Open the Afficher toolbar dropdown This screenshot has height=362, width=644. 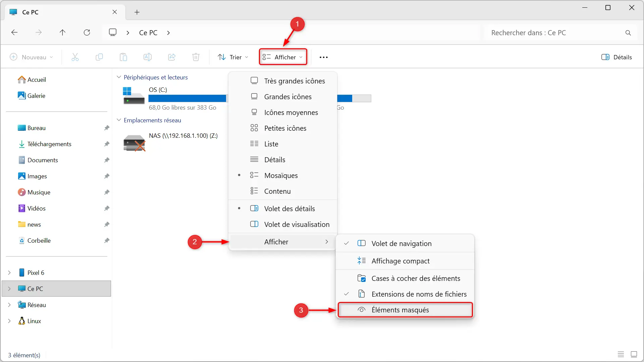[x=283, y=57]
